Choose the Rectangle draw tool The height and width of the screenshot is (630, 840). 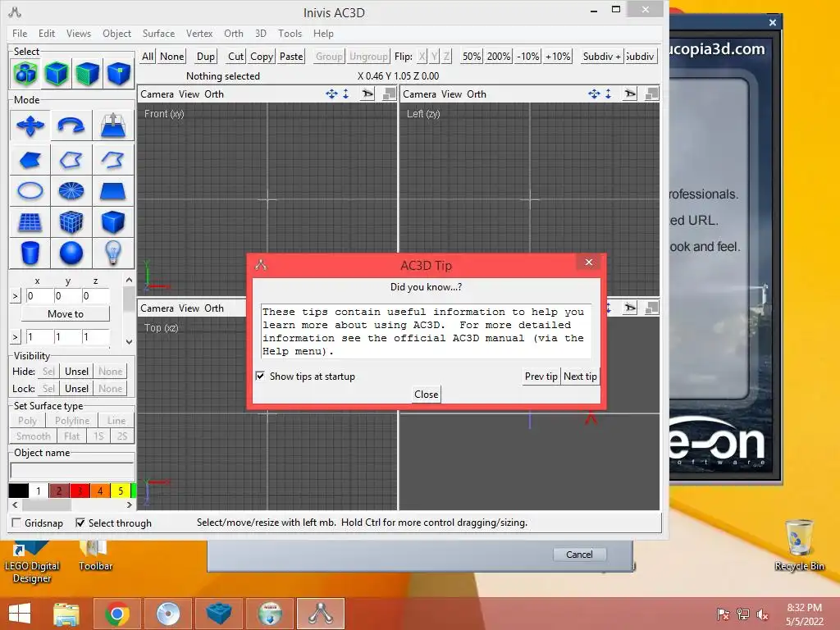tap(113, 190)
